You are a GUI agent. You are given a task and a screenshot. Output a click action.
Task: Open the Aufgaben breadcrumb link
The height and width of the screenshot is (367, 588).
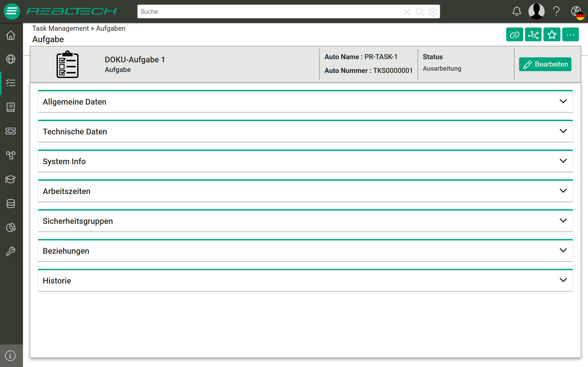[110, 28]
